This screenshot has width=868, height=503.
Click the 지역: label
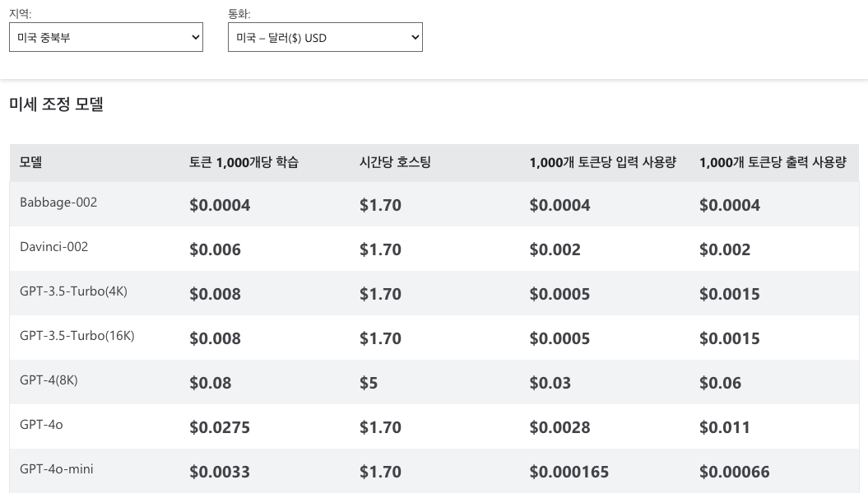coord(21,14)
